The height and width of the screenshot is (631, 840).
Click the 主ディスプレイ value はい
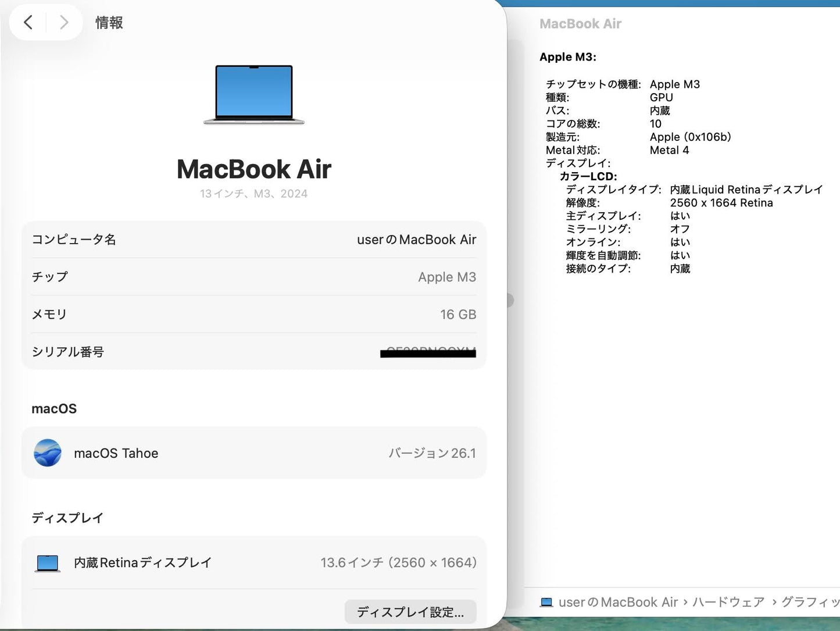(680, 216)
